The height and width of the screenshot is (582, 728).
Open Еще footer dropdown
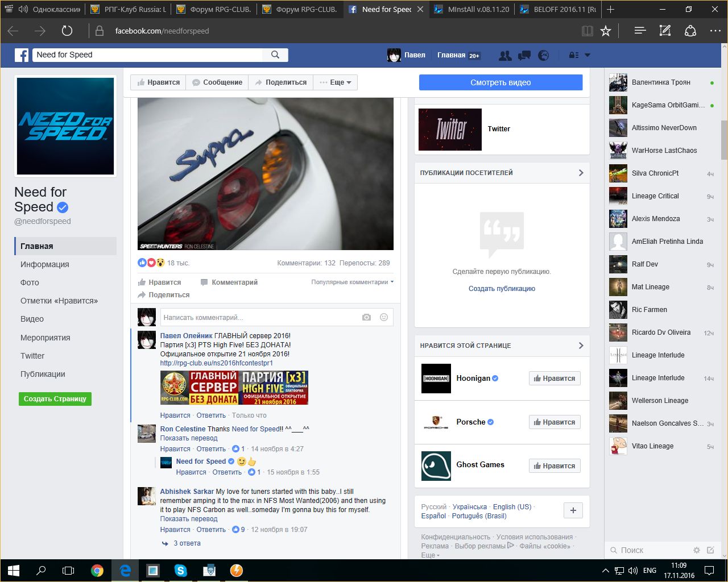431,555
